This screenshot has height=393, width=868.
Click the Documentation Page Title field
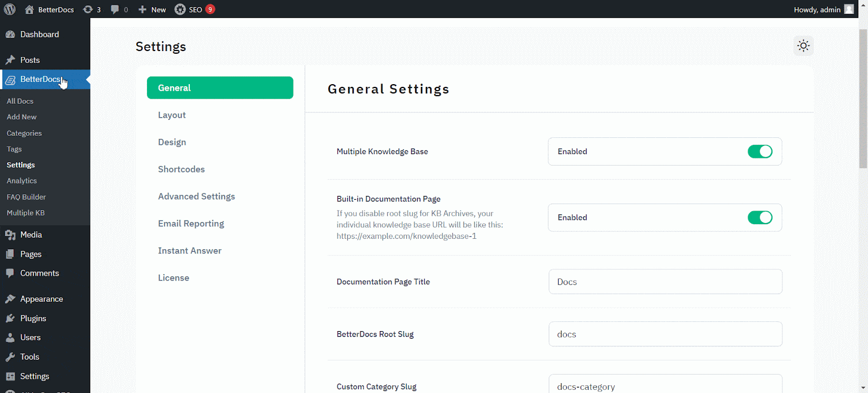pyautogui.click(x=665, y=282)
